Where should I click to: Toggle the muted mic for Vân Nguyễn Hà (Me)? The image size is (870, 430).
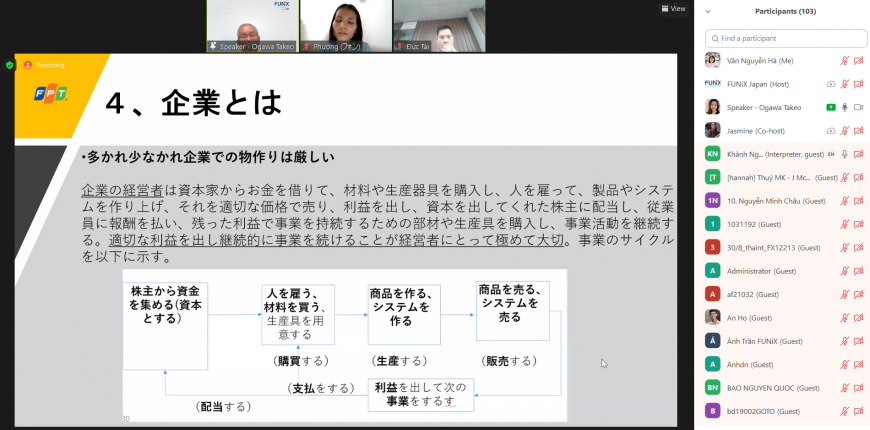point(845,60)
